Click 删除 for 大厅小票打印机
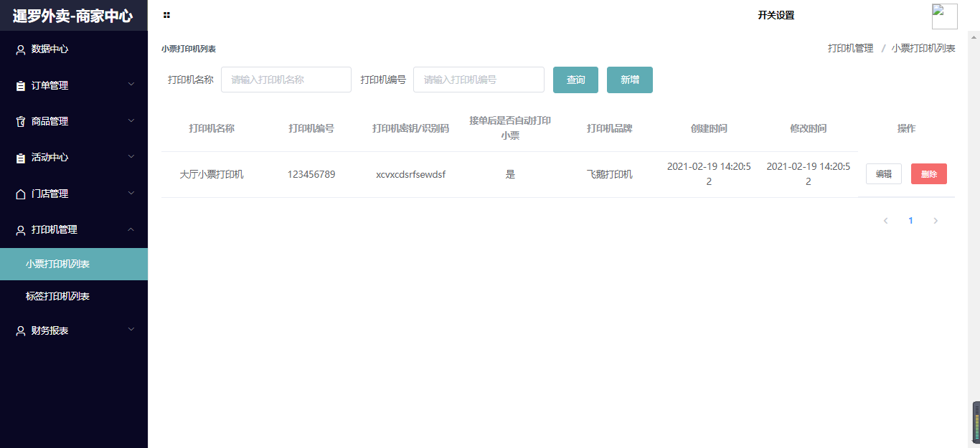Screen dimensions: 980x448 [x=929, y=174]
